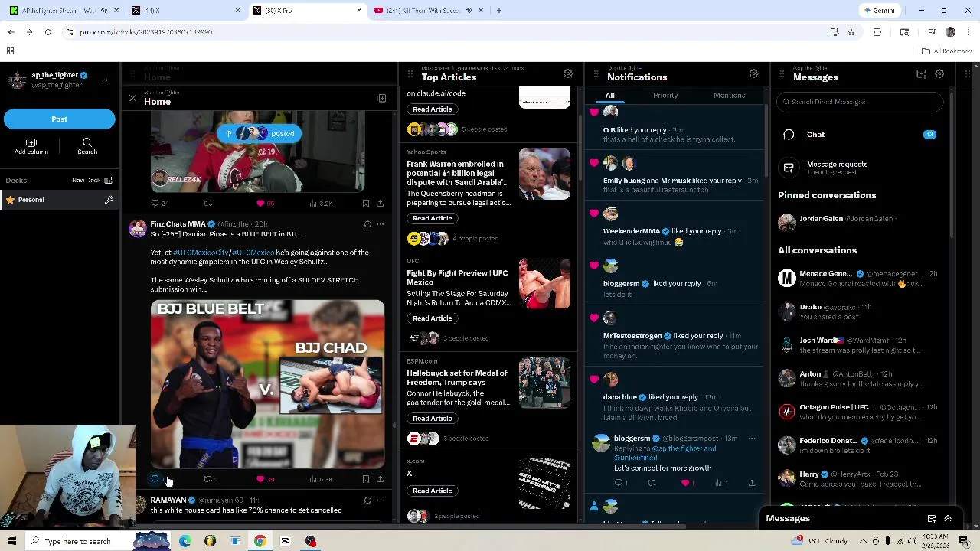
Task: Share the Finz Chats MMA post
Action: click(x=380, y=479)
